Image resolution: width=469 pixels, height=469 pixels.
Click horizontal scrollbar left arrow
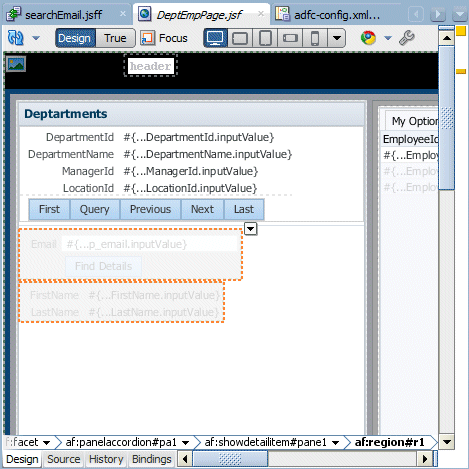[x=185, y=459]
